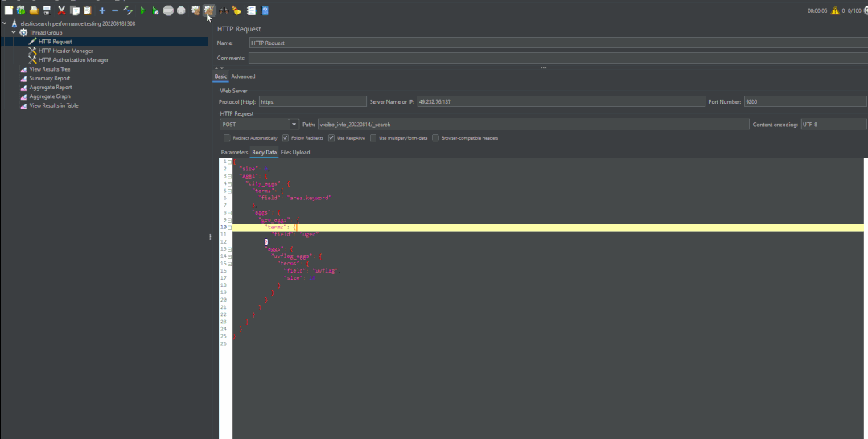868x439 pixels.
Task: Save the test plan with disk icon
Action: (x=47, y=10)
